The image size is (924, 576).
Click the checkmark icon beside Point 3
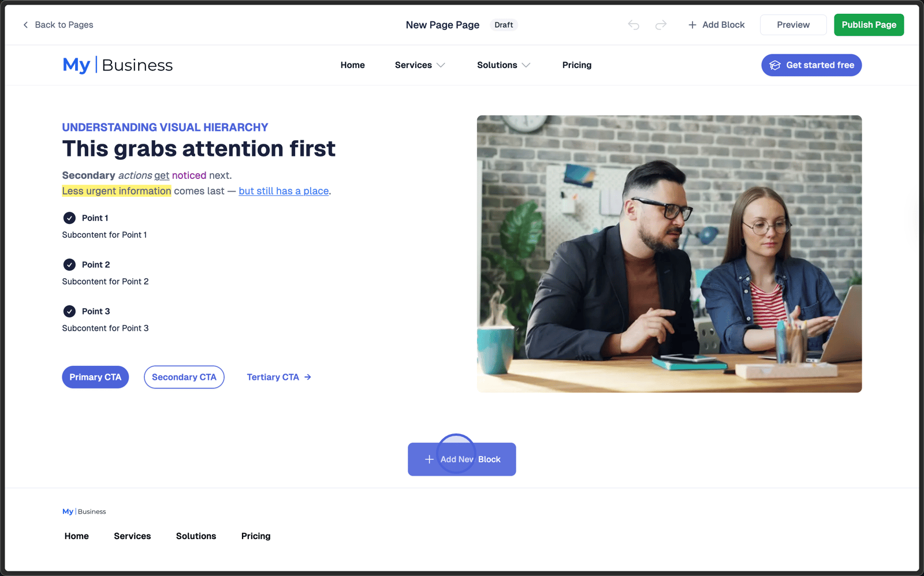tap(69, 311)
